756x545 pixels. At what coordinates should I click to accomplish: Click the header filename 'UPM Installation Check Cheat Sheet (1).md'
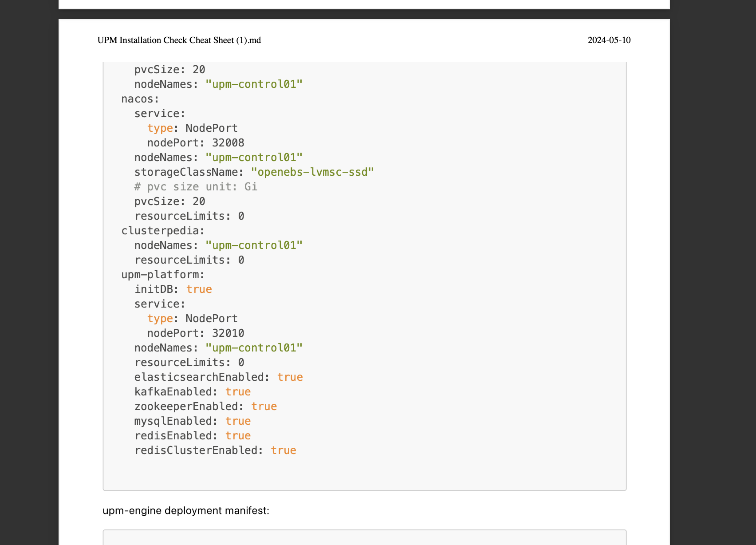[179, 40]
